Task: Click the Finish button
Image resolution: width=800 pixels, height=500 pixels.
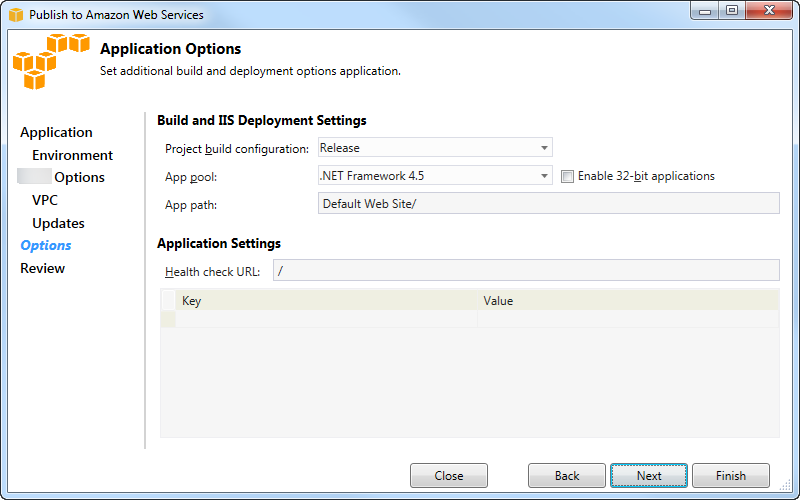Action: pyautogui.click(x=731, y=476)
